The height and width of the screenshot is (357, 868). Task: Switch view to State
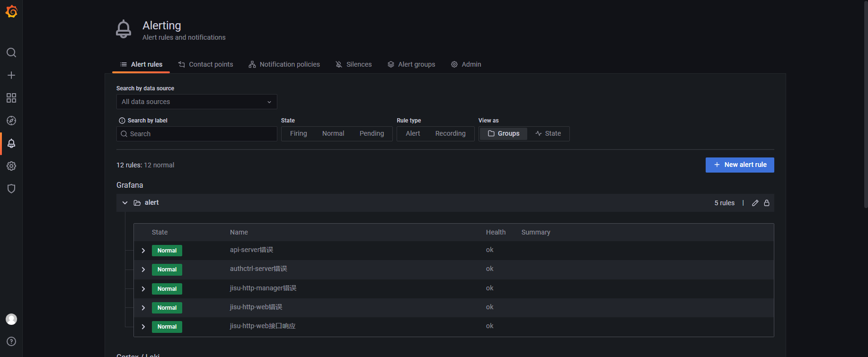(x=548, y=134)
